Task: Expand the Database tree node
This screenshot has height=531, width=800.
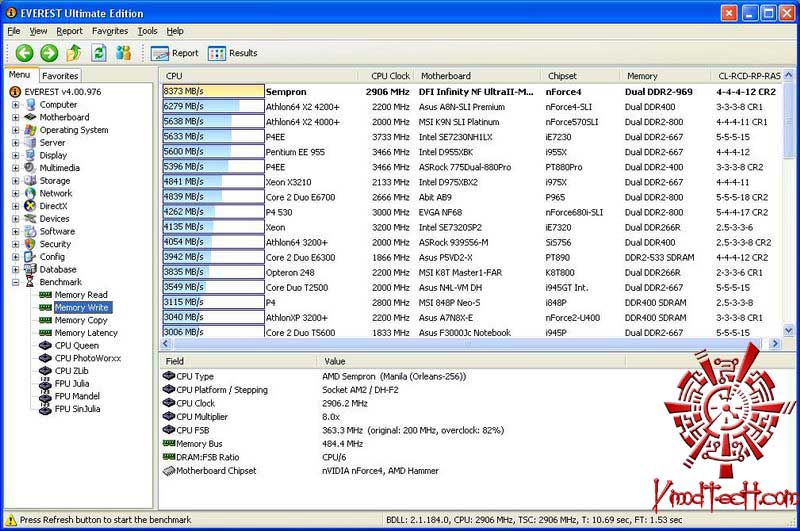Action: tap(15, 269)
